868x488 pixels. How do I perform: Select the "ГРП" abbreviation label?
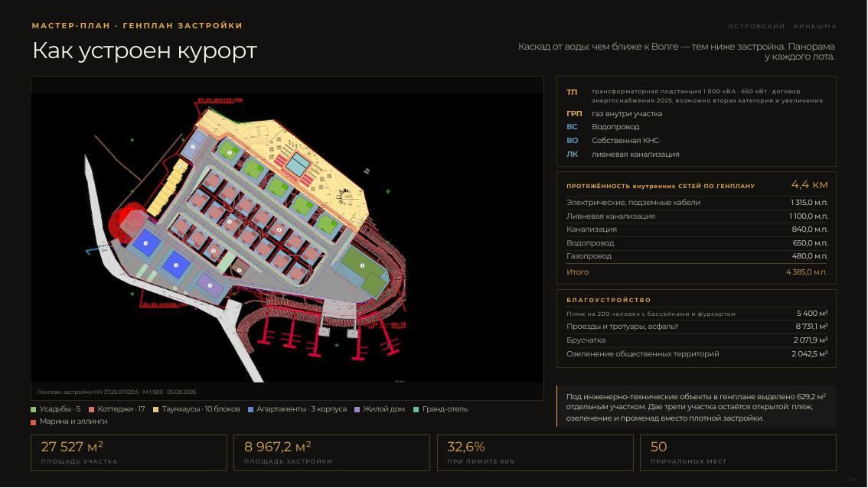click(x=574, y=113)
